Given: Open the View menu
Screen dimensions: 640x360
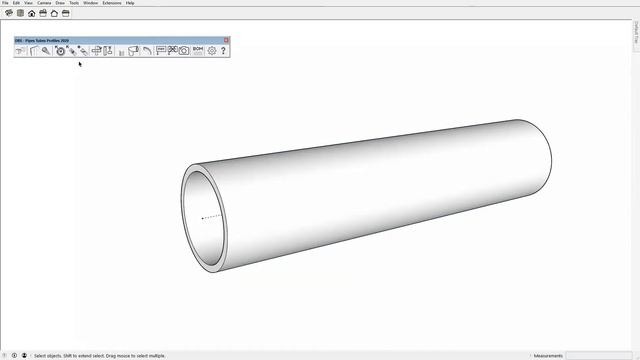Looking at the screenshot, I should tap(28, 3).
